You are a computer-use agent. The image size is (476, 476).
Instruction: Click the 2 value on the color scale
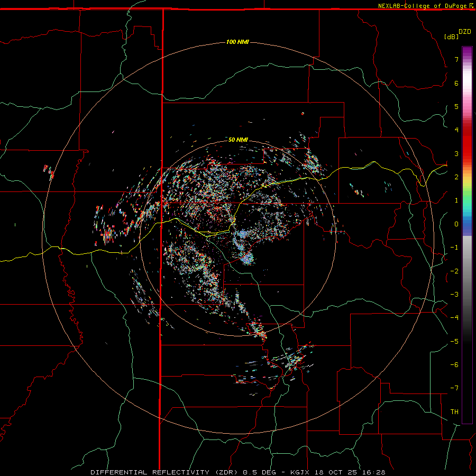click(456, 177)
